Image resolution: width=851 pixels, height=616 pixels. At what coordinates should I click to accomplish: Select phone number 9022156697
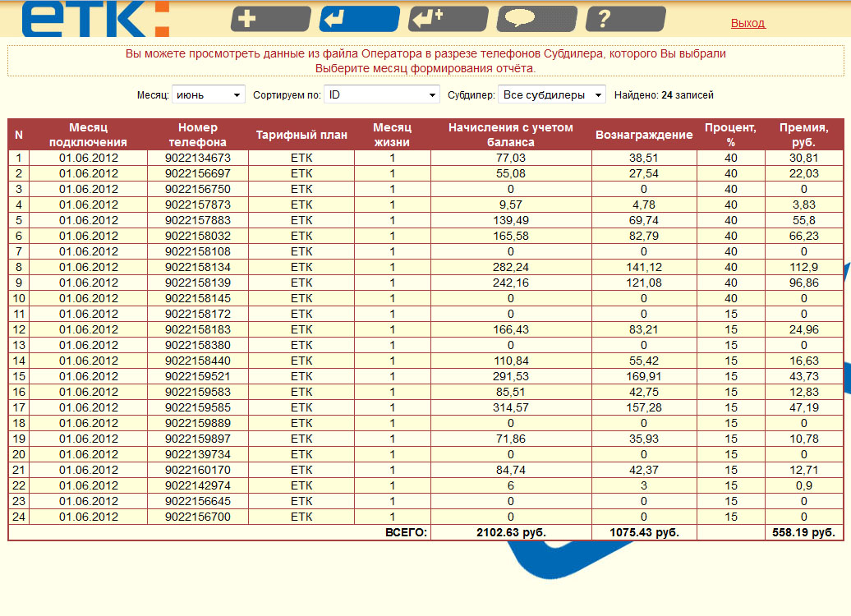point(197,173)
